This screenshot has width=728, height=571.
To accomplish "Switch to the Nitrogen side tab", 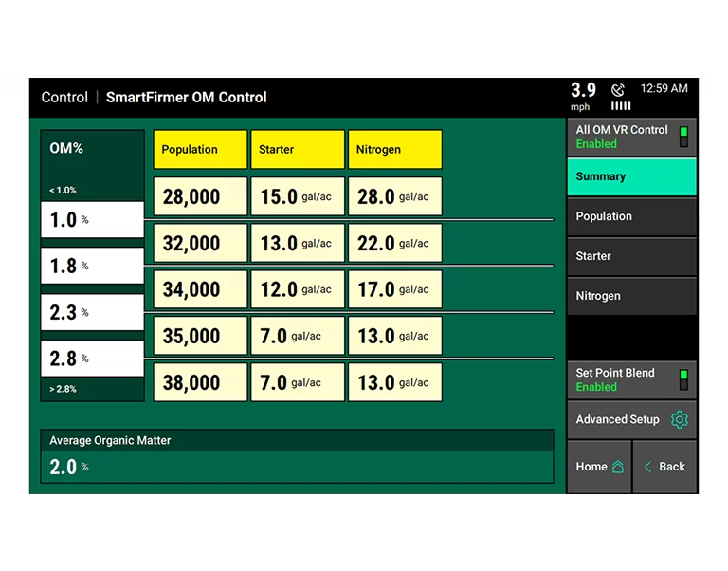I will 631,296.
